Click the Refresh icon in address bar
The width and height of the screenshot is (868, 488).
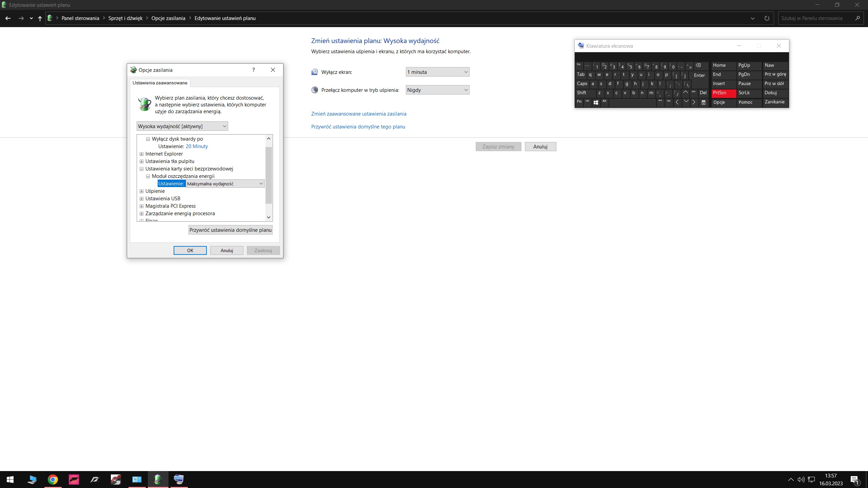click(767, 18)
